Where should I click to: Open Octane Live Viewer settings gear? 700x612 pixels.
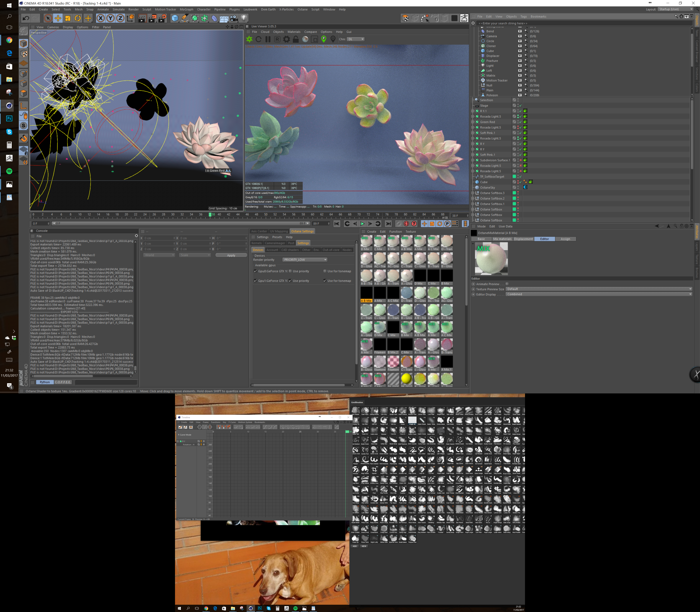(286, 39)
